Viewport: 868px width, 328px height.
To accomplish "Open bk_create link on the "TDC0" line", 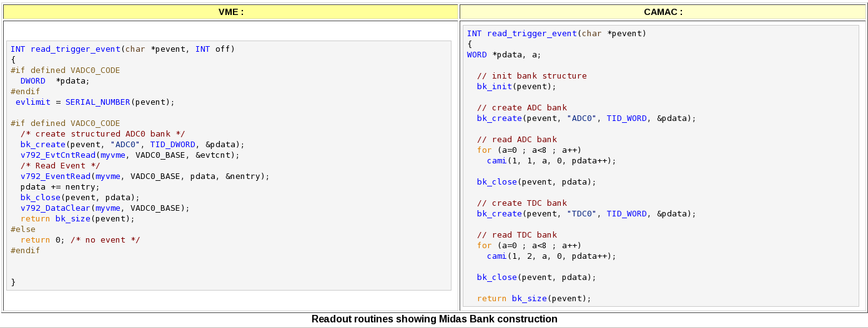I will coord(500,213).
